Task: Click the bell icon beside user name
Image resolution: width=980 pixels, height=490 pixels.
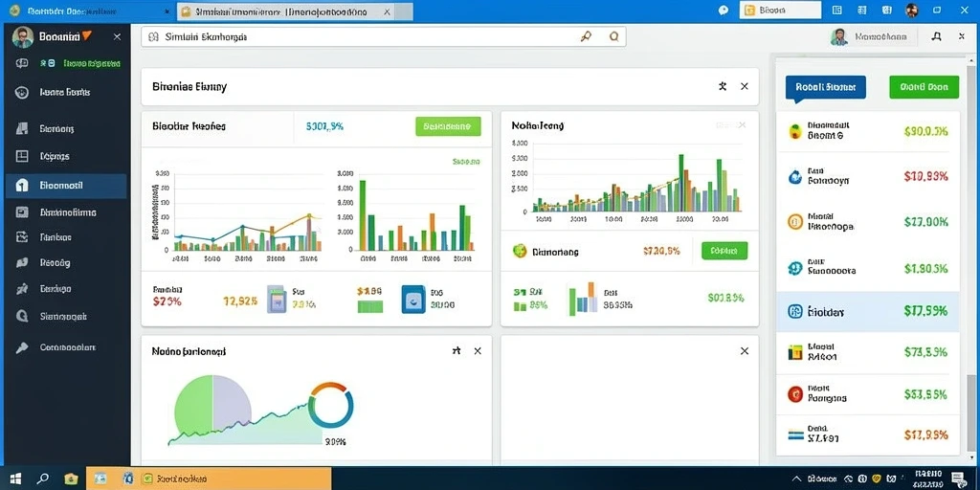Action: (x=936, y=37)
